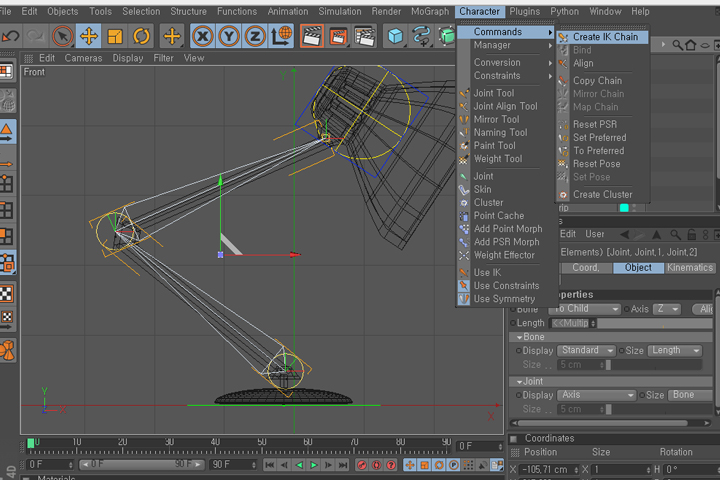Click the Position X input field
The image size is (720, 480).
click(550, 470)
